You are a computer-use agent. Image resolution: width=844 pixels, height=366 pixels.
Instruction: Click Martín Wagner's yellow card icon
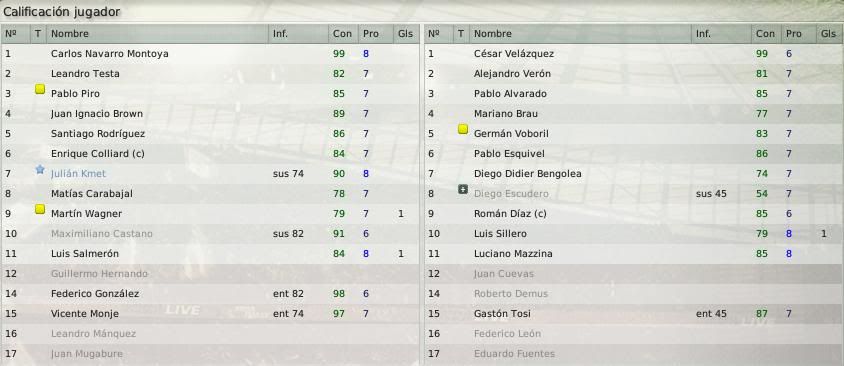40,209
